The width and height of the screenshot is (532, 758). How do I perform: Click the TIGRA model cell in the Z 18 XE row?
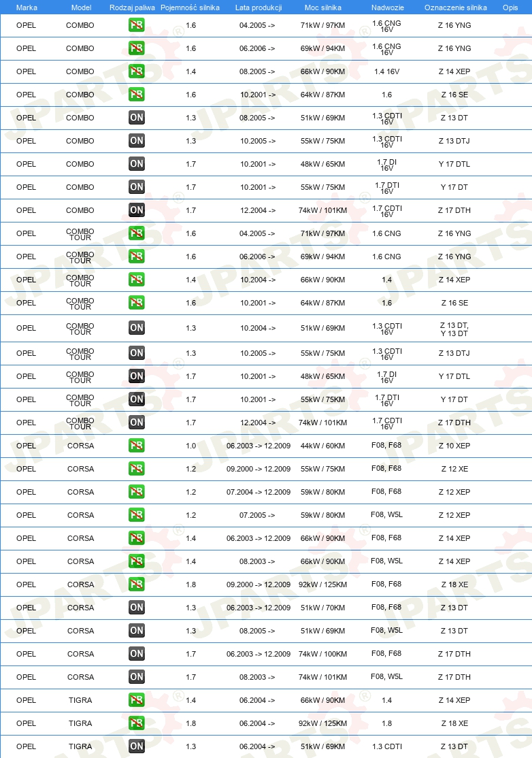click(80, 723)
